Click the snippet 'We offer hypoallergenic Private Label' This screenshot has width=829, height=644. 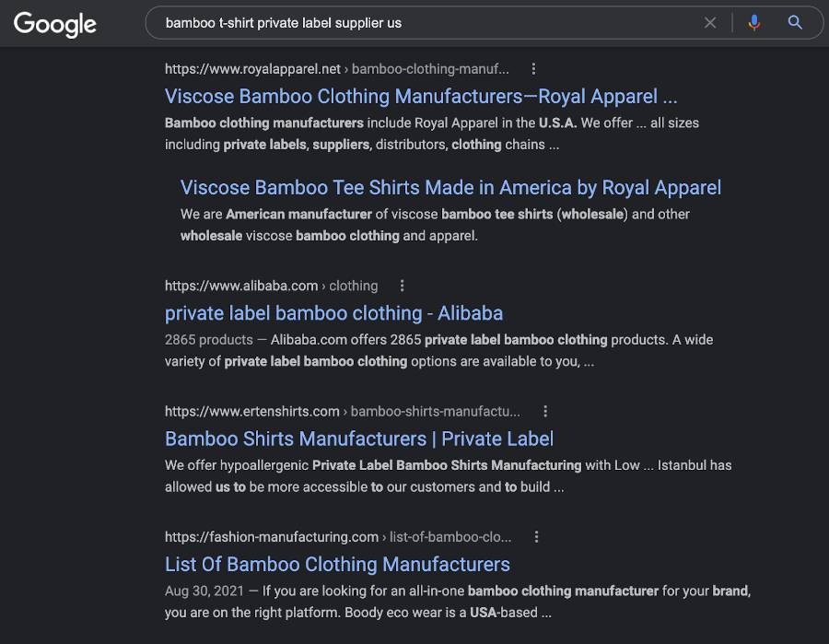point(449,476)
